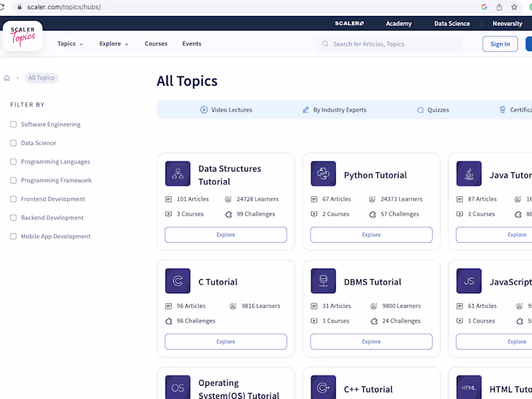Image resolution: width=532 pixels, height=399 pixels.
Task: Open Data Science in the top bar
Action: point(452,23)
